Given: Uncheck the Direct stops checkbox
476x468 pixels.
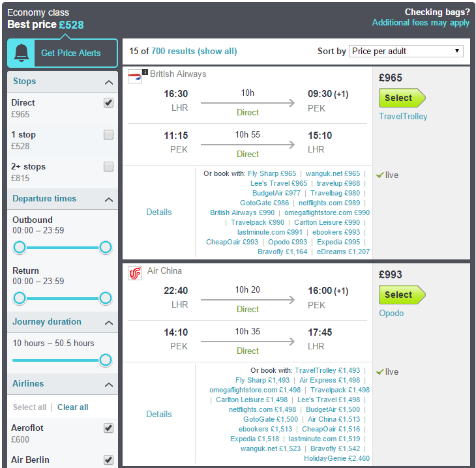Looking at the screenshot, I should [108, 103].
